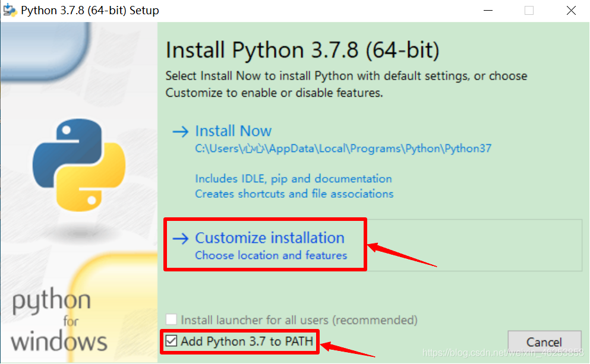This screenshot has width=590, height=364.
Task: Click the Customize installation arrow icon
Action: (x=180, y=238)
